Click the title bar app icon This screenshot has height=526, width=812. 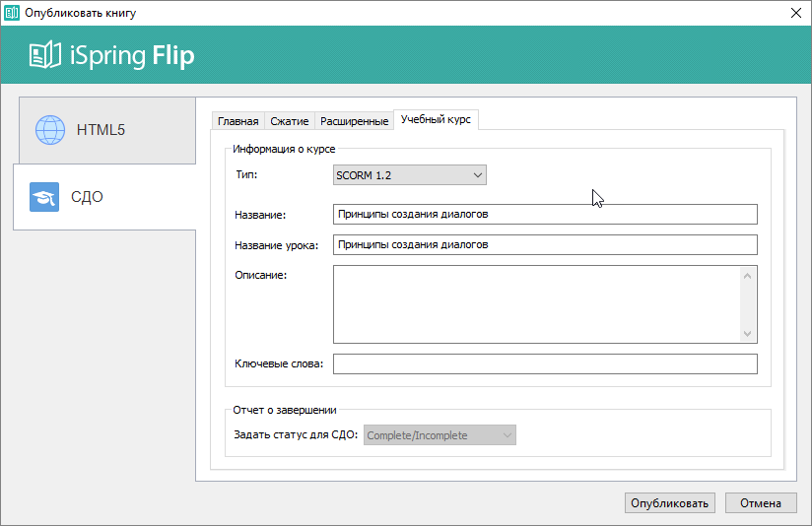point(12,13)
